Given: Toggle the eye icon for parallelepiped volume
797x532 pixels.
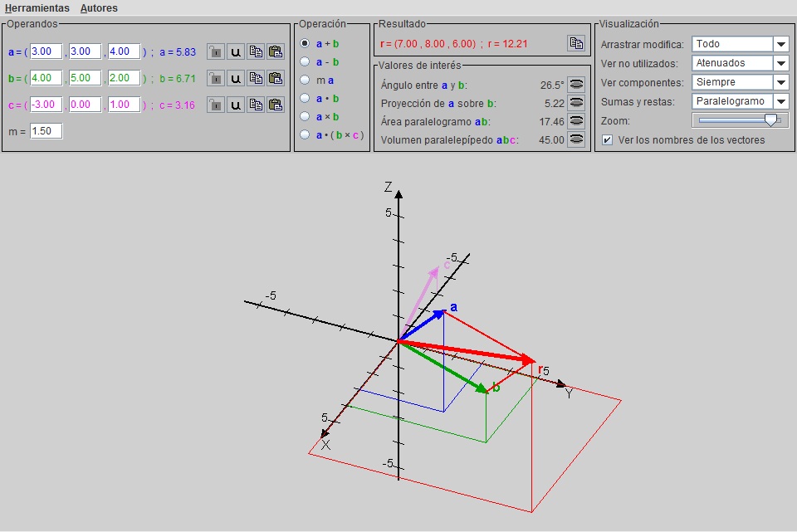Looking at the screenshot, I should pyautogui.click(x=576, y=140).
